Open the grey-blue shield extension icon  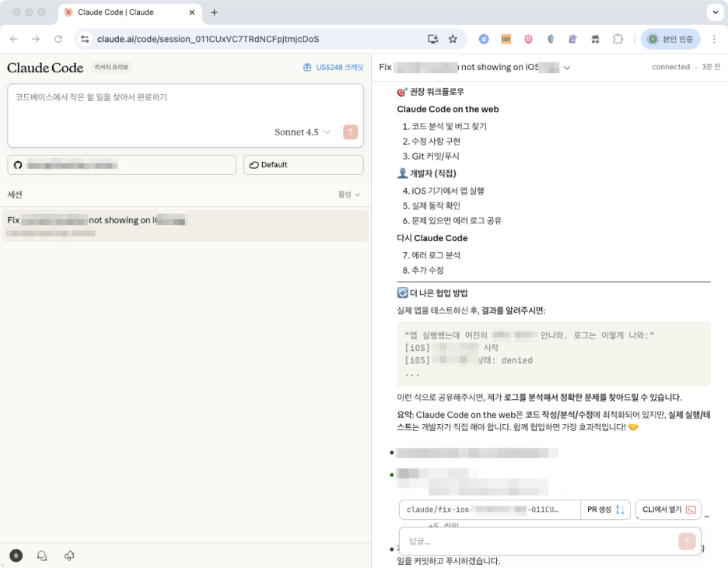(551, 39)
